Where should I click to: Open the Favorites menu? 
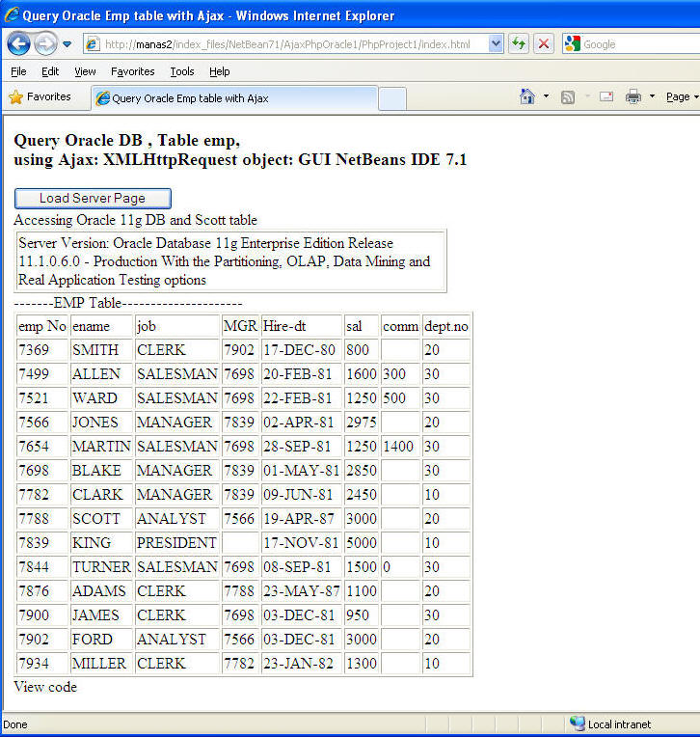(x=132, y=71)
